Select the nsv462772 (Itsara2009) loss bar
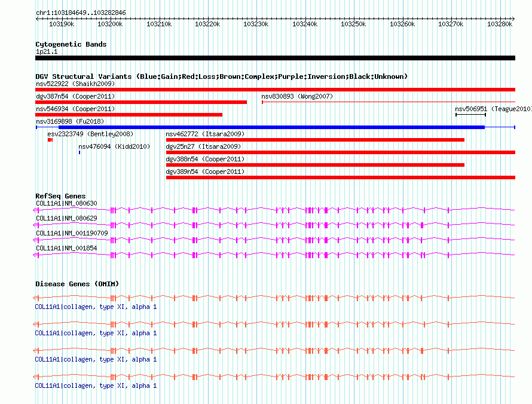 coord(315,140)
